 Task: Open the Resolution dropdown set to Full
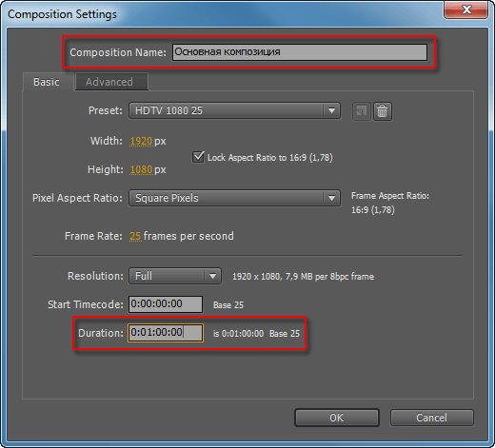(175, 276)
